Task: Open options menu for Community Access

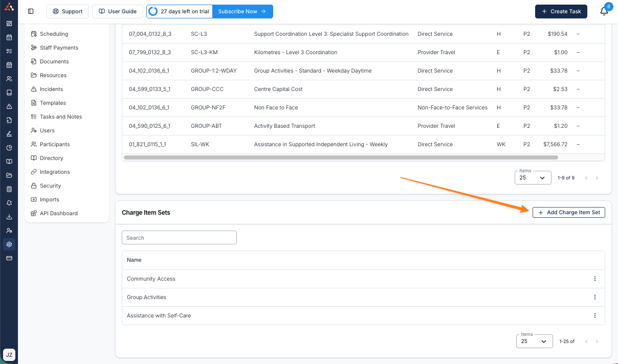Action: pyautogui.click(x=594, y=279)
